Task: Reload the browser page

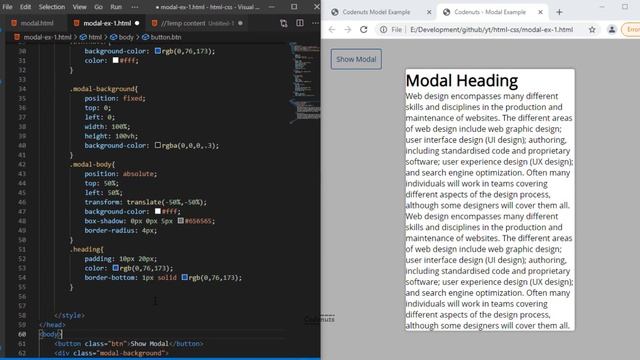Action: point(364,29)
